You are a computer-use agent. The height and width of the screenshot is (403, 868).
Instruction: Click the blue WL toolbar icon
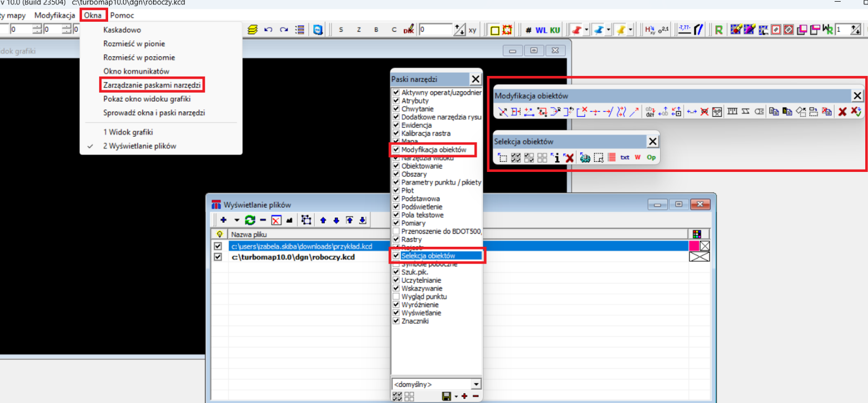(541, 30)
